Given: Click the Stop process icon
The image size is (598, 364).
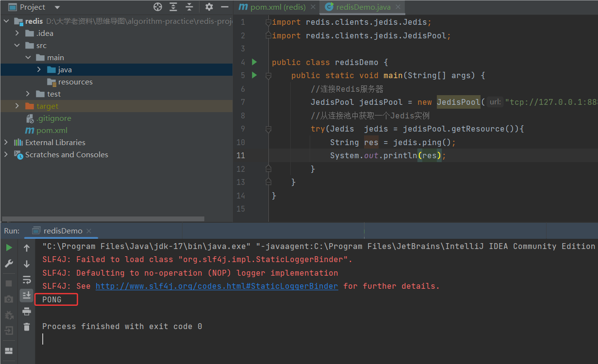Looking at the screenshot, I should [x=9, y=283].
